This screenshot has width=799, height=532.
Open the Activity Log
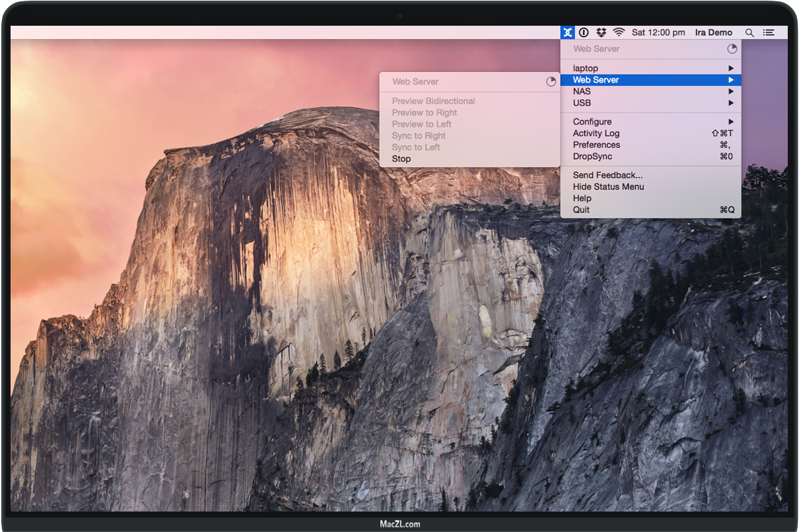596,133
